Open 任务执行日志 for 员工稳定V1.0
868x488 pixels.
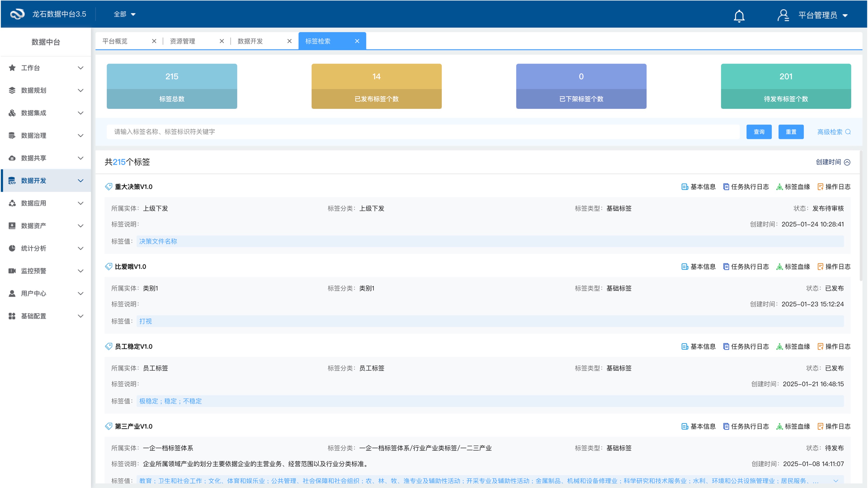click(746, 346)
